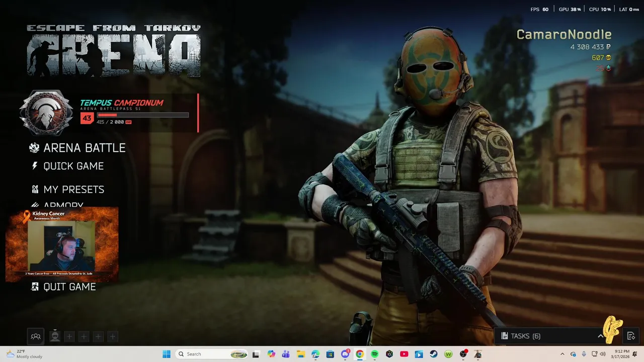This screenshot has height=362, width=644.
Task: Open Discord from the taskbar
Action: (345, 354)
